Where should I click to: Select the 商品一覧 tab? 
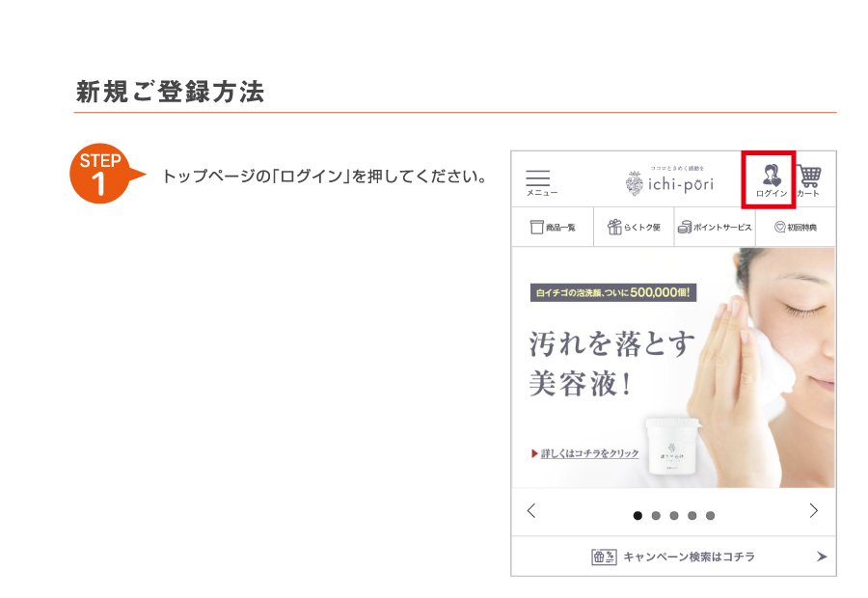[x=553, y=227]
